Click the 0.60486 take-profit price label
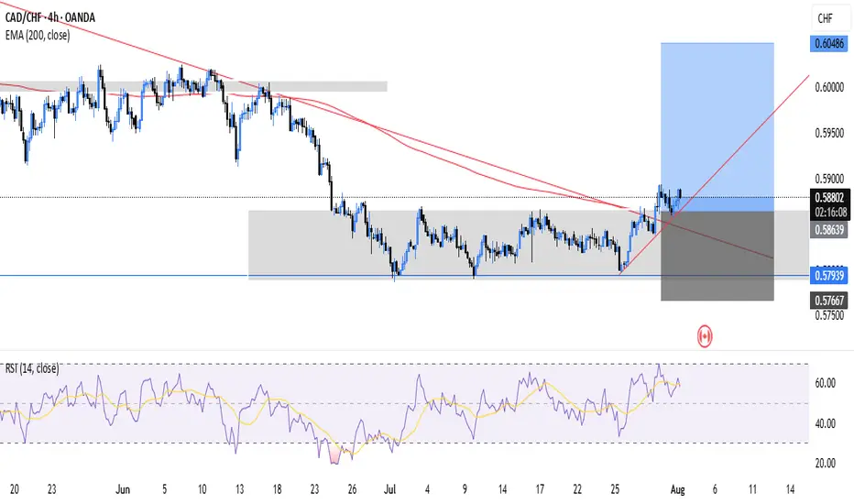This screenshot has height=504, width=854. (x=829, y=44)
